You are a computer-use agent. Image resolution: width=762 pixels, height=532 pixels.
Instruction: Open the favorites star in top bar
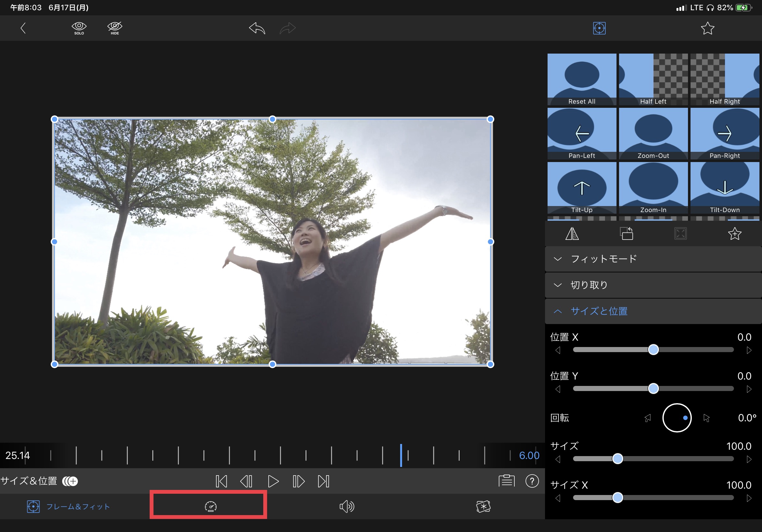tap(707, 28)
